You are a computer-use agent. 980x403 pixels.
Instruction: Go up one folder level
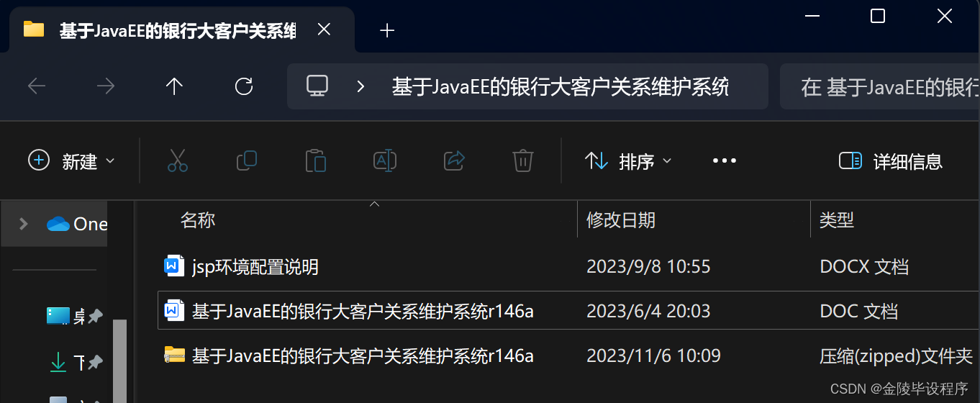[174, 86]
